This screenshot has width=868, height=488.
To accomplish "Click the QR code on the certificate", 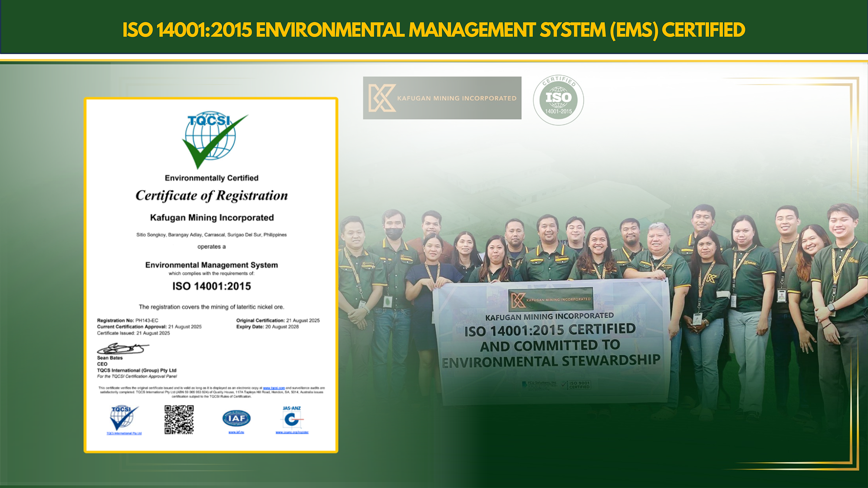I will 179,419.
